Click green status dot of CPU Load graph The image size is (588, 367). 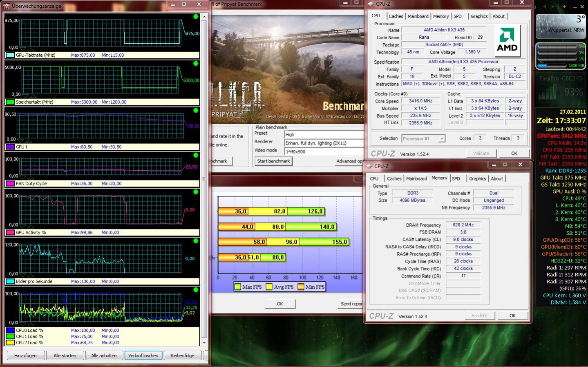(x=196, y=290)
